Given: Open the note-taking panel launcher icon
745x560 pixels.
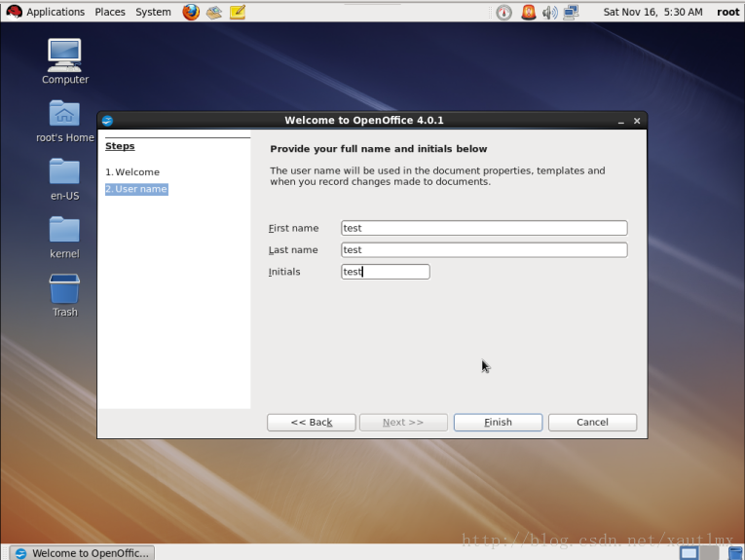Looking at the screenshot, I should pyautogui.click(x=238, y=12).
